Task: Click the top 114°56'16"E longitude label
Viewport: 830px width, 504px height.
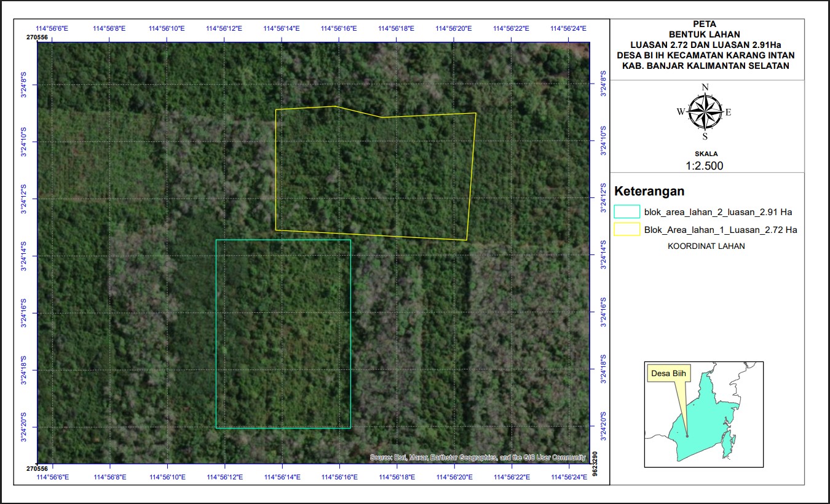Action: 339,28
